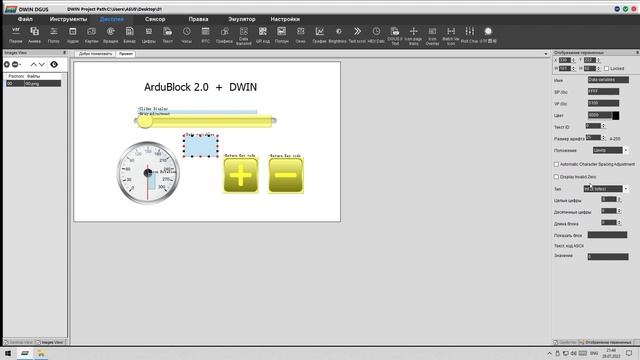The height and width of the screenshot is (360, 640).
Task: Adjust the X coordinate stepper
Action: click(574, 60)
